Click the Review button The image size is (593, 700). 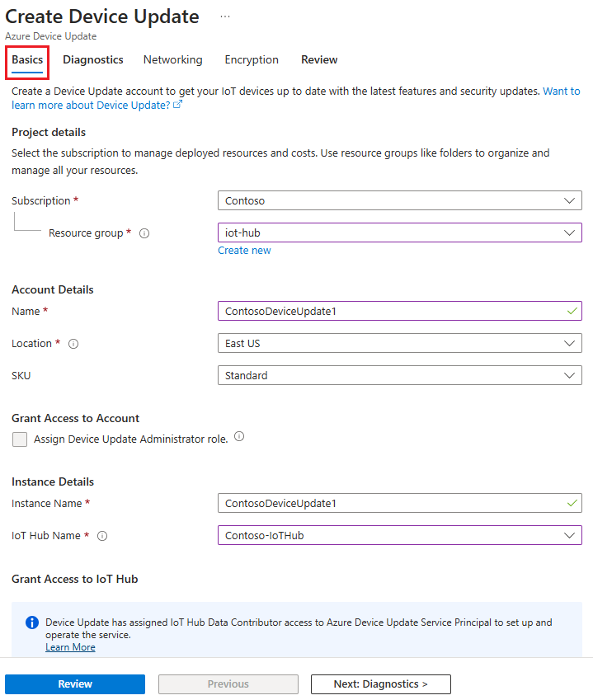(74, 684)
